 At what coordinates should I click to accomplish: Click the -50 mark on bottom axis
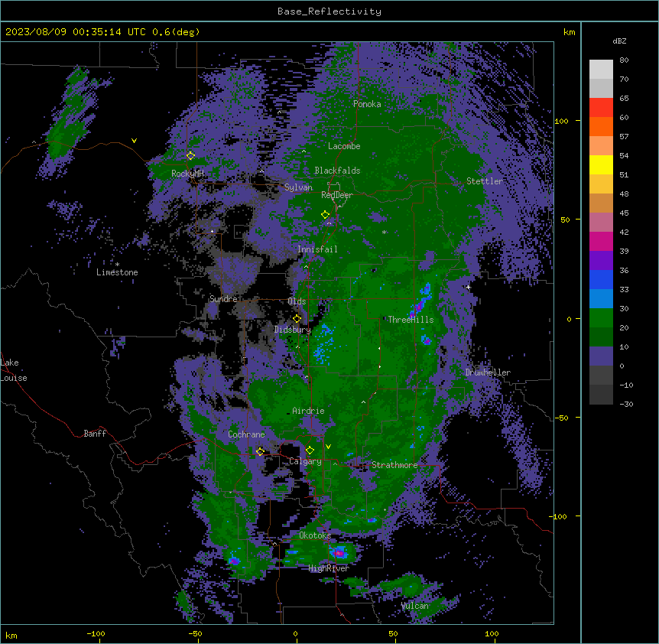(x=195, y=633)
